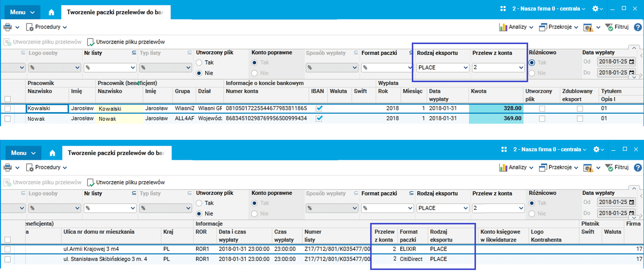Click Filtruj label in top window

(x=622, y=28)
